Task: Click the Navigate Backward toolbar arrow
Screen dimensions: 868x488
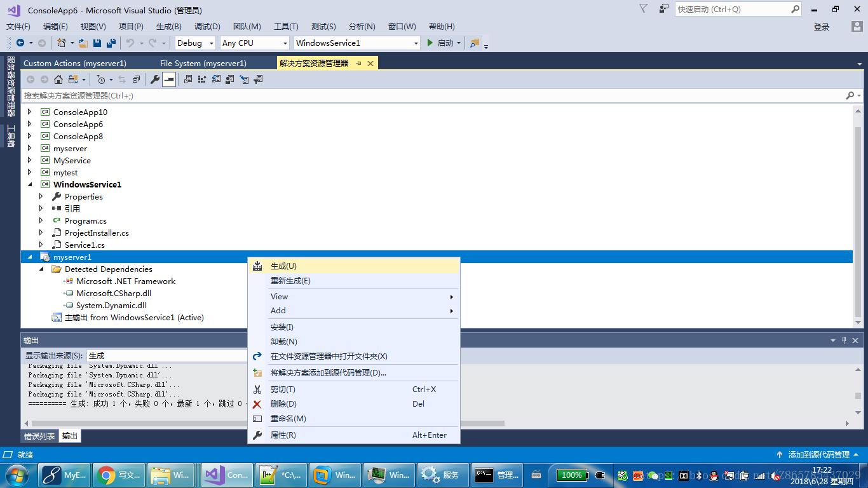Action: click(20, 43)
